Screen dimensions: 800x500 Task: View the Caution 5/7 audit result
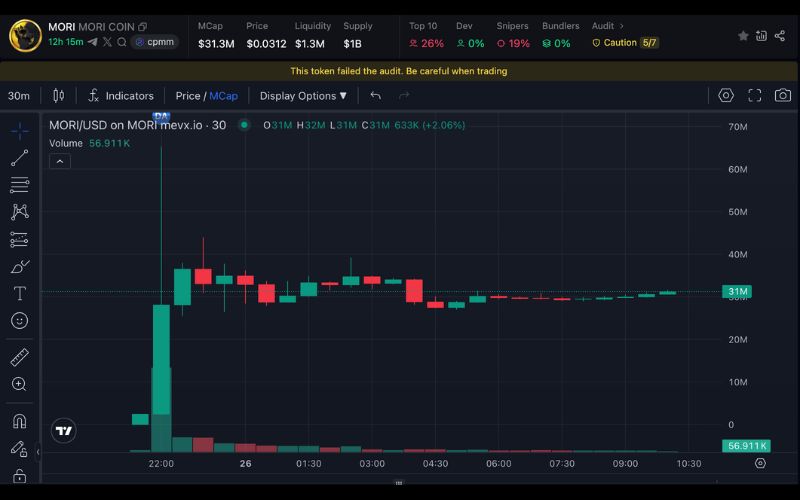tap(625, 43)
